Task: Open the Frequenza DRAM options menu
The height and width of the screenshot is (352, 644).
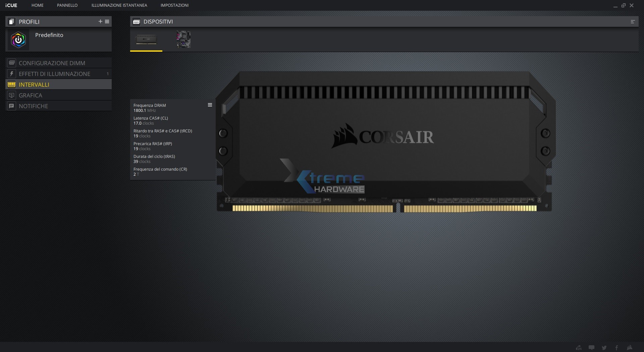Action: (210, 105)
